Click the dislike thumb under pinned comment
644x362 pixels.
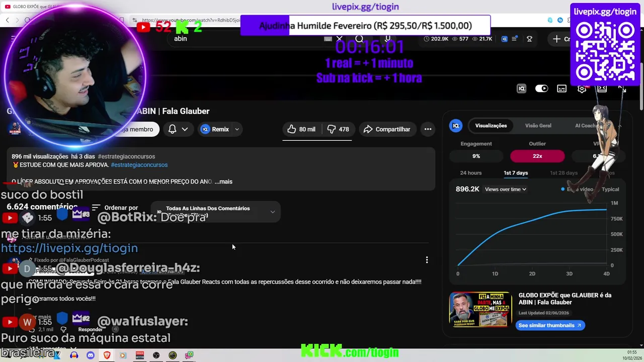(63, 329)
